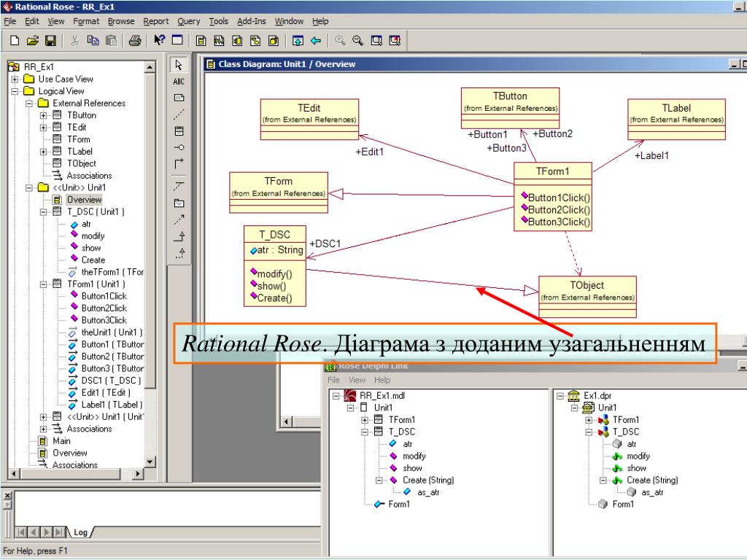Choose the Note tool in the diagram toolbox

pyautogui.click(x=179, y=98)
